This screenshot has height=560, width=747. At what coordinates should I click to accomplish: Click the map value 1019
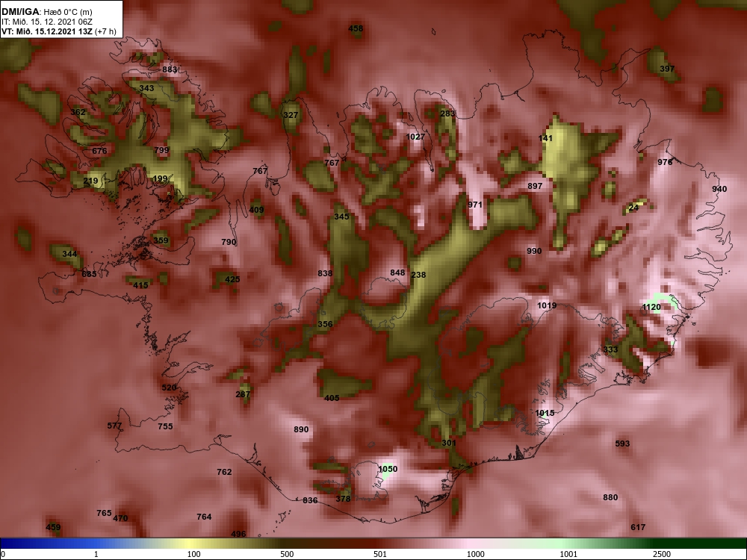click(x=547, y=305)
